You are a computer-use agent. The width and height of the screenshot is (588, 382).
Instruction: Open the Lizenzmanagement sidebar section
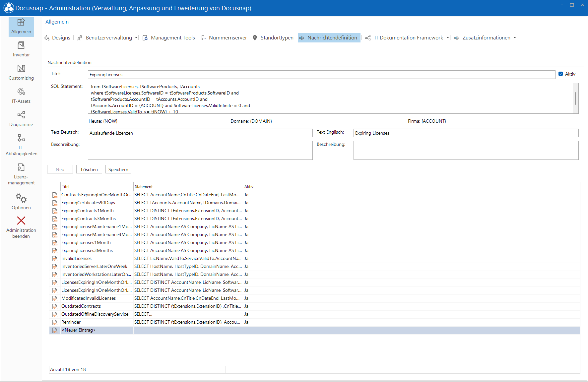21,174
